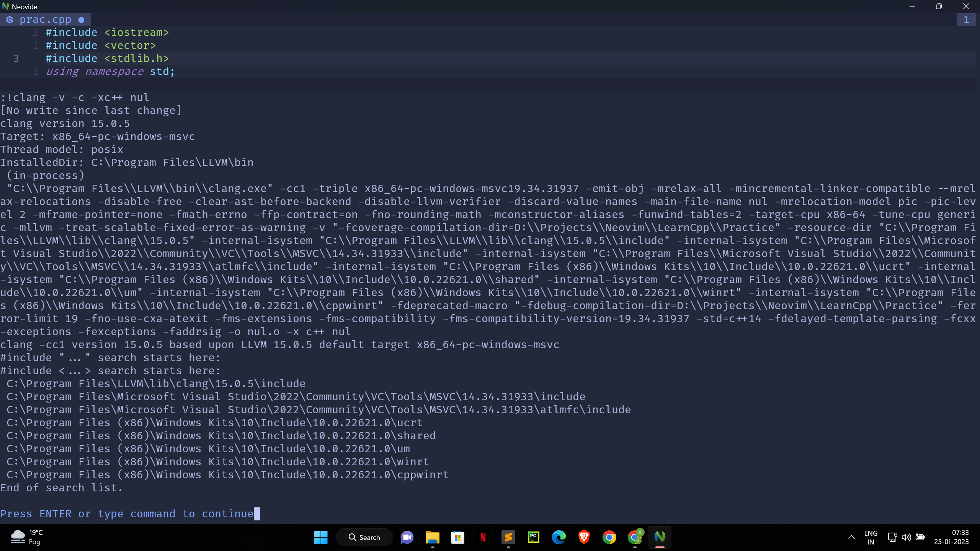Screen dimensions: 980x551
Task: Open the ENG IN language switcher
Action: 871,537
